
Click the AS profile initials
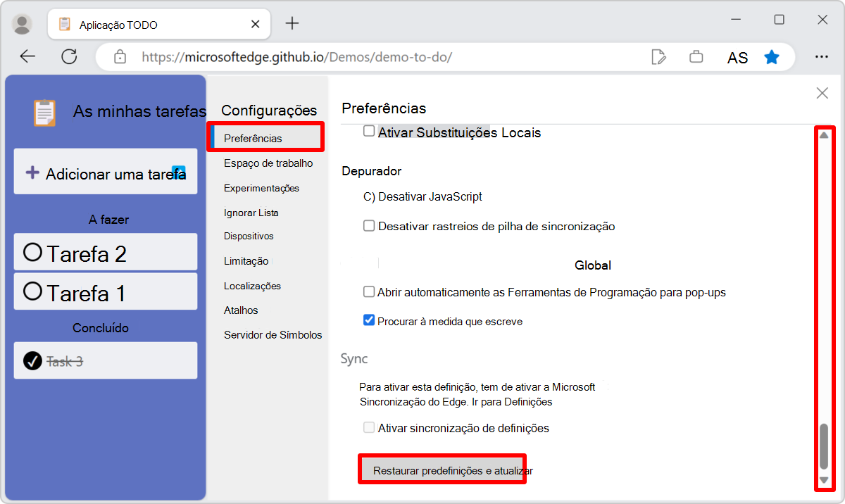click(737, 57)
